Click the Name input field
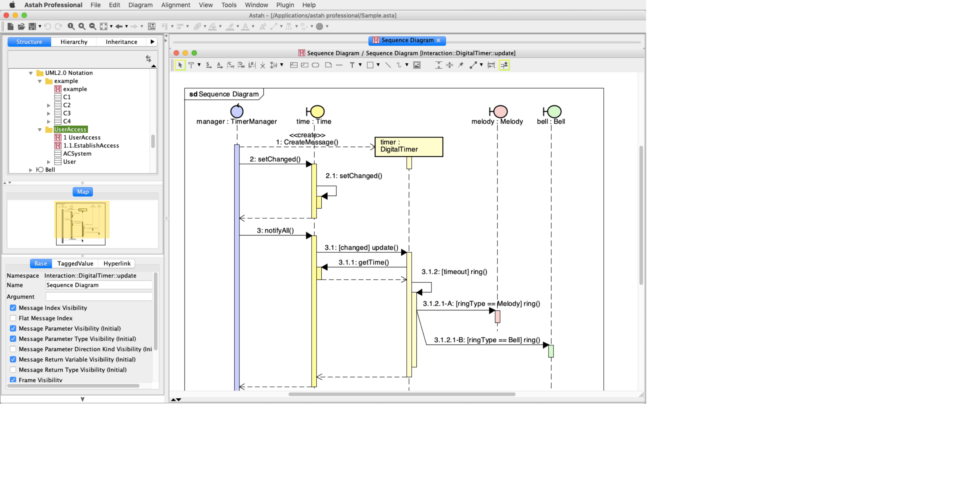This screenshot has width=980, height=478. click(98, 285)
